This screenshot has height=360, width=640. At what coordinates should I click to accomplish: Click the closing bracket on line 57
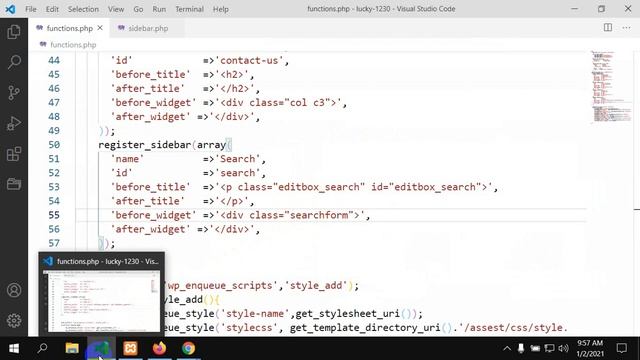101,243
